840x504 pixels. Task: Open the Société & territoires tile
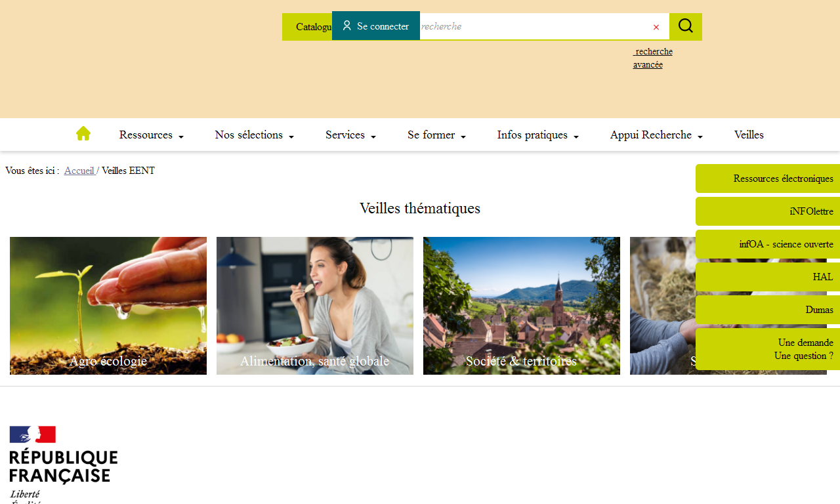pos(522,305)
